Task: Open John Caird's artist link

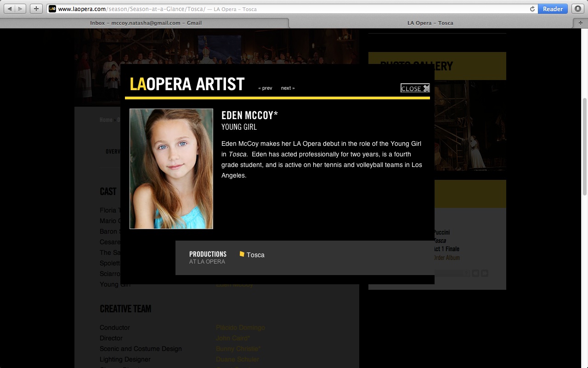Action: (233, 338)
